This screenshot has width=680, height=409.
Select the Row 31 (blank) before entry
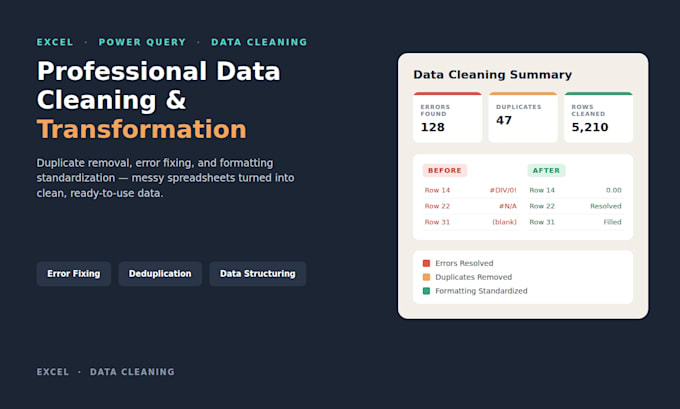click(x=471, y=222)
